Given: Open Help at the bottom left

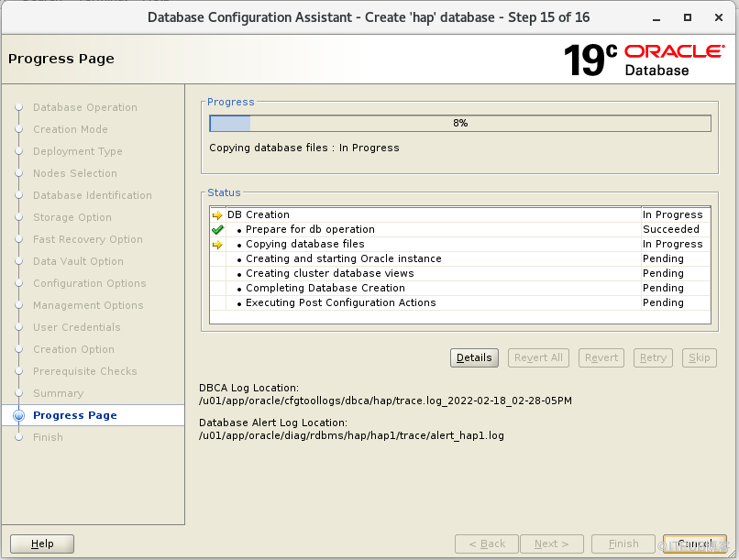Looking at the screenshot, I should 42,544.
